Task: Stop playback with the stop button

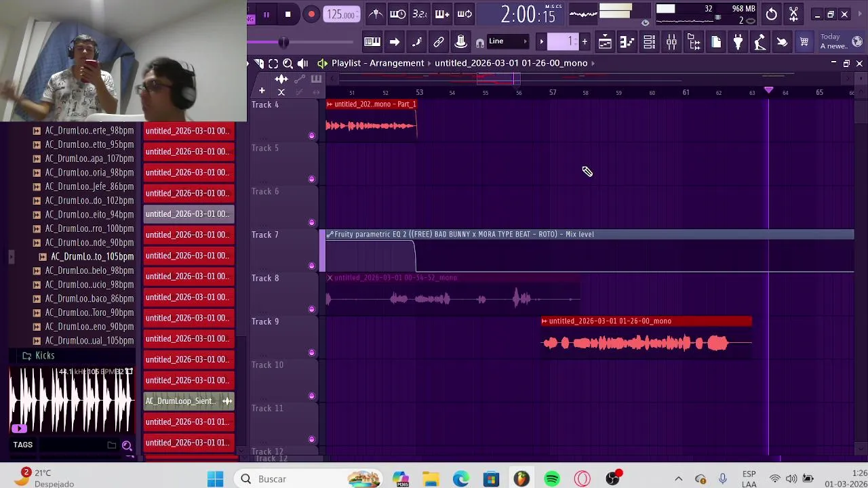Action: click(288, 14)
